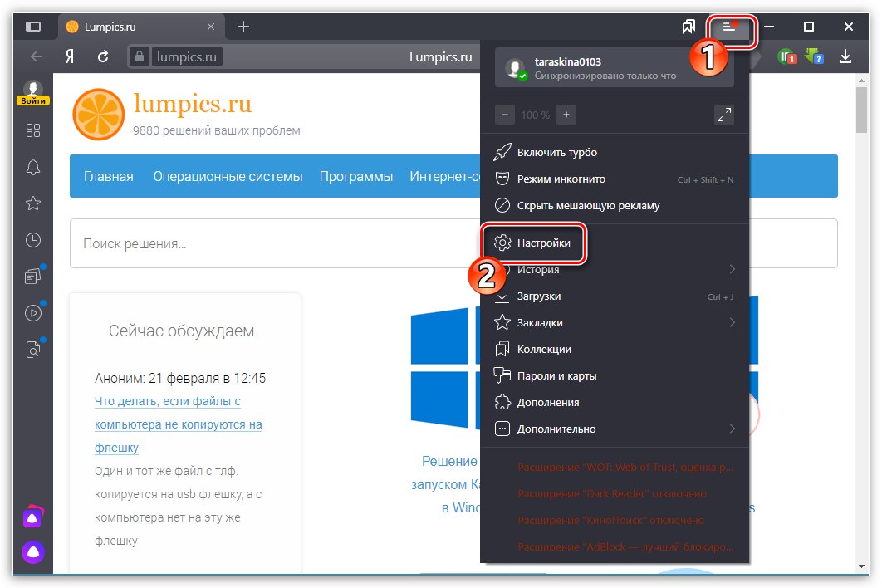
Task: Click the scrollbar down arrow
Action: (x=862, y=566)
